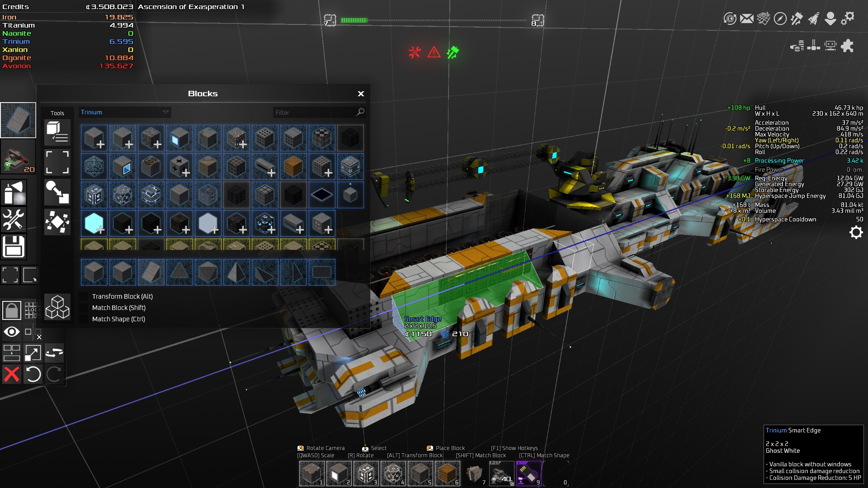Toggle the padlock lock button
The image size is (868, 488).
(x=12, y=310)
